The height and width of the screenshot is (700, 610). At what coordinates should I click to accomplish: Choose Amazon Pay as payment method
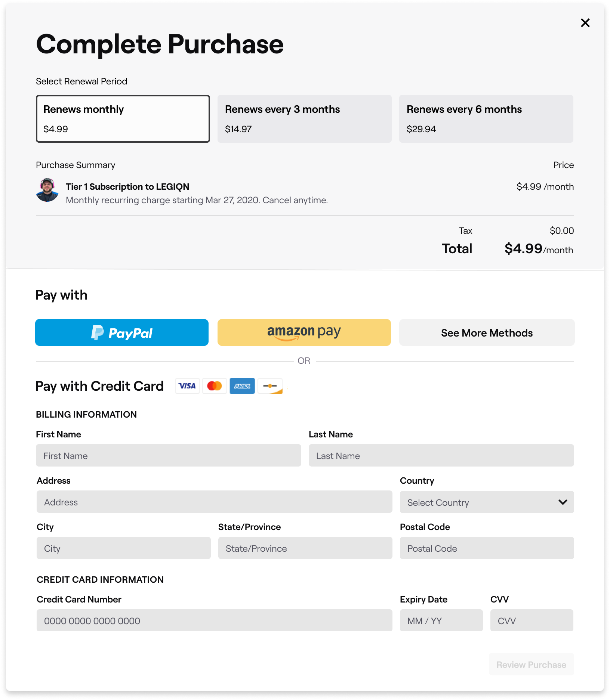pyautogui.click(x=304, y=332)
